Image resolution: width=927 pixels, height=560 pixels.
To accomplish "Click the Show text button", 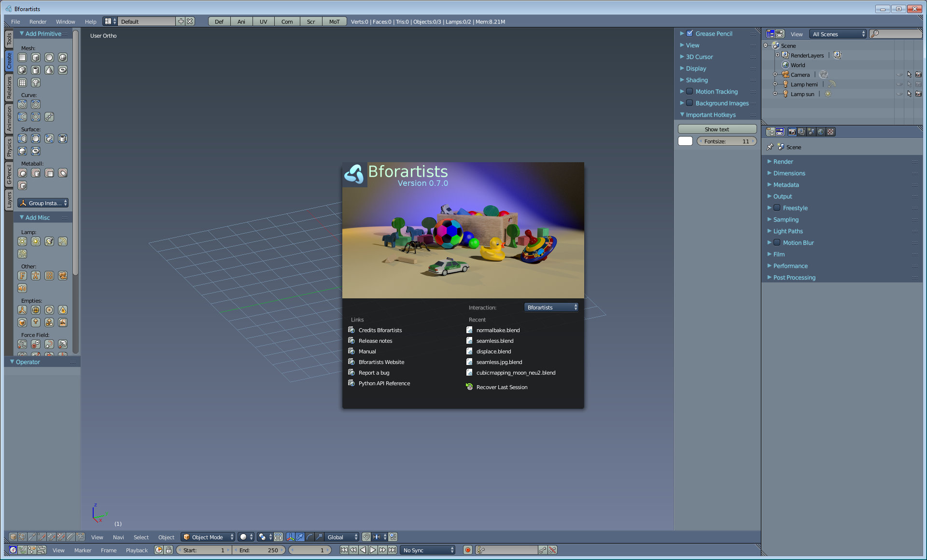I will (717, 129).
